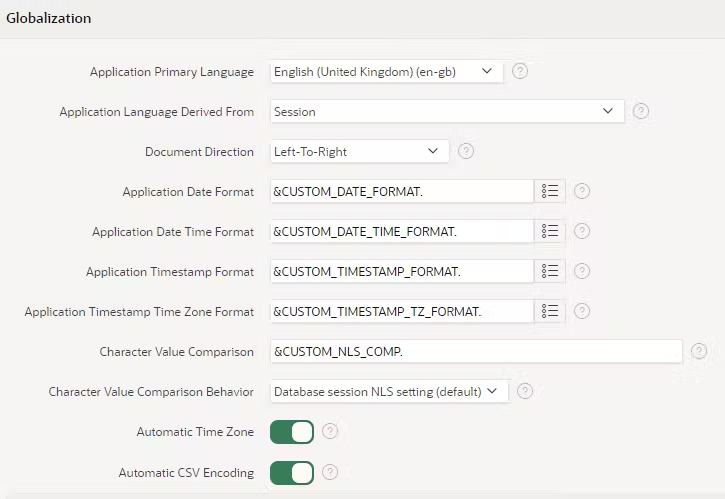Click the Application Date Format input field
Viewport: 725px width, 499px height.
402,191
